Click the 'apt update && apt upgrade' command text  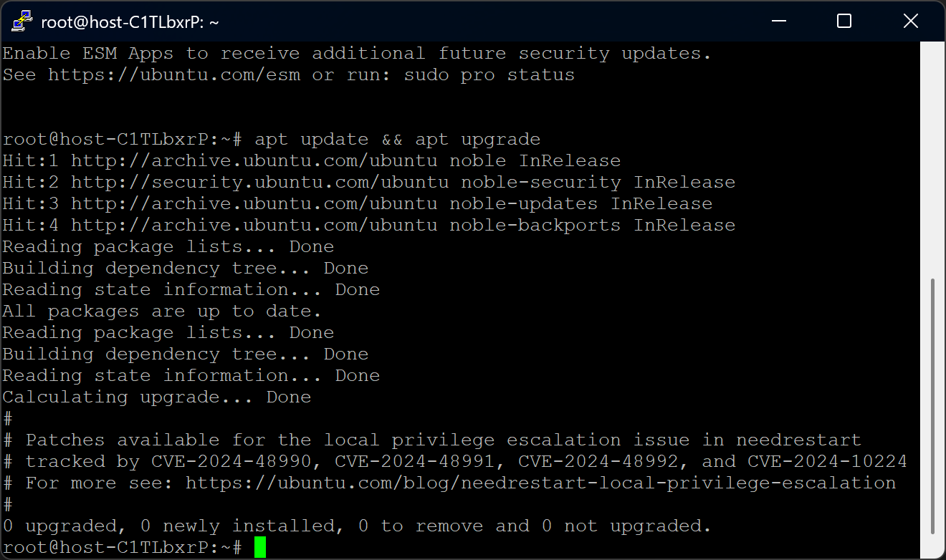397,139
